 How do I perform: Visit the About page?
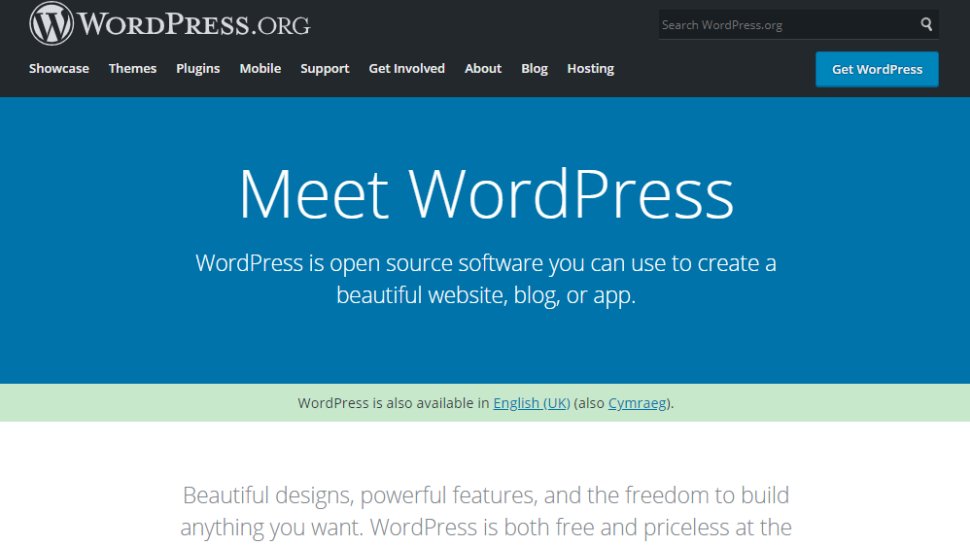483,69
